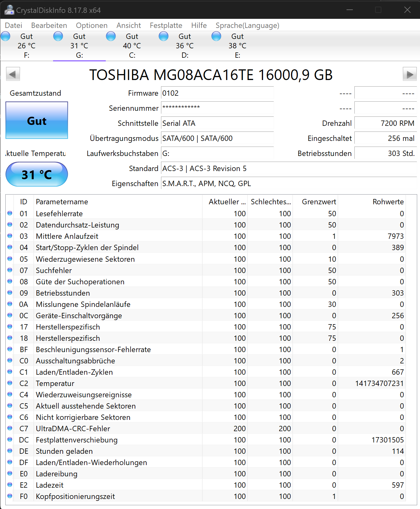
Task: Select the D: drive status orb
Action: click(x=164, y=36)
